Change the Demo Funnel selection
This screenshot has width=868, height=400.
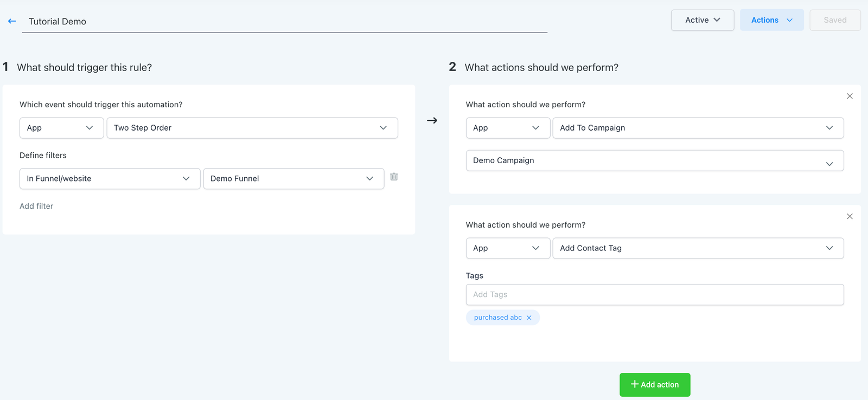tap(293, 178)
